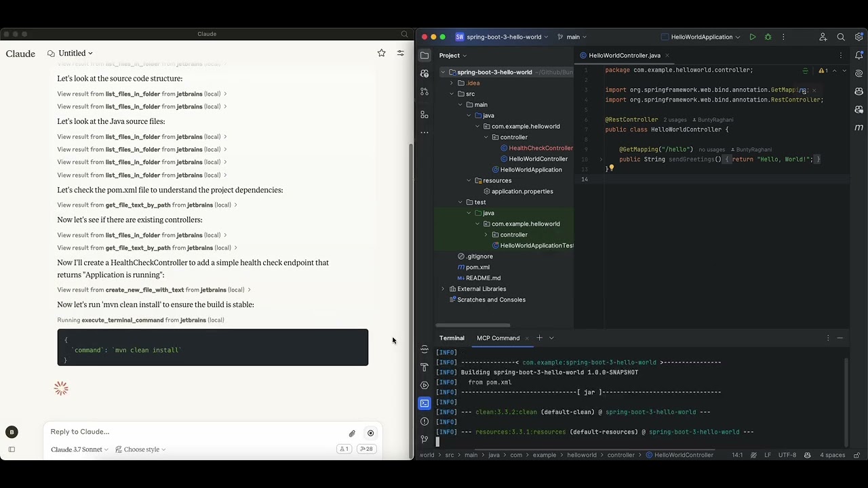Toggle the Claude sidebar panel icon

[12, 449]
